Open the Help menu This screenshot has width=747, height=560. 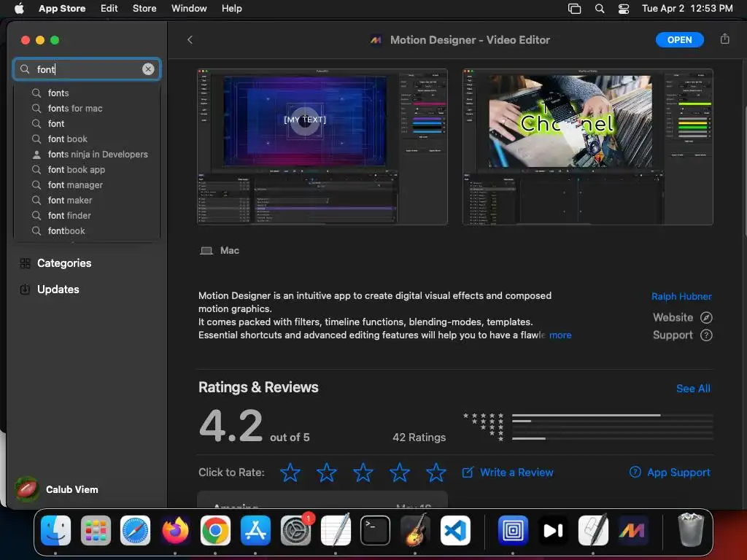231,9
